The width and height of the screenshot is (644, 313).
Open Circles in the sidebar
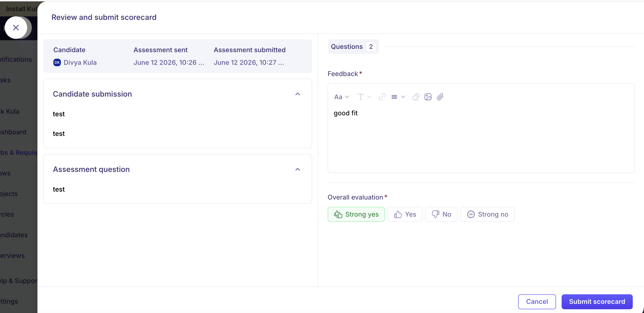tap(7, 214)
